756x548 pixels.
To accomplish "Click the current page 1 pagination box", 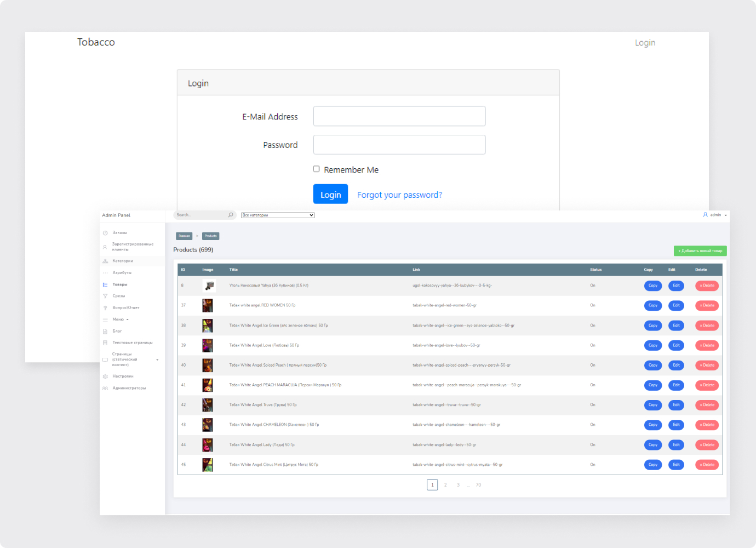I will point(432,485).
